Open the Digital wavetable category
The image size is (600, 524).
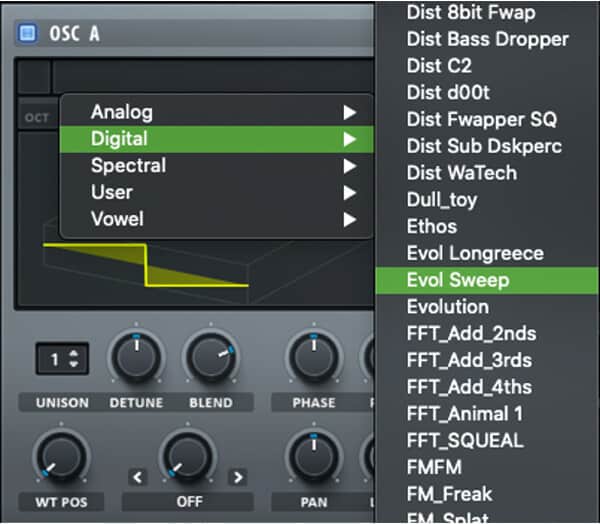[217, 139]
